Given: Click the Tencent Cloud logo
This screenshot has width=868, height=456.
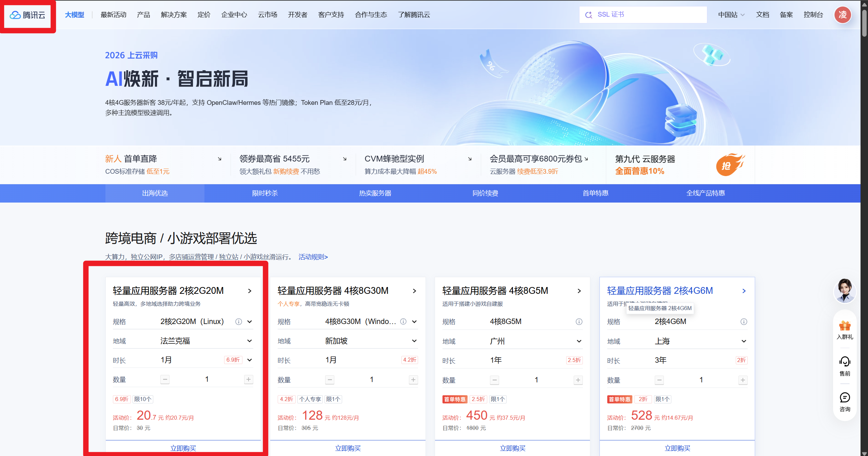Looking at the screenshot, I should (27, 15).
